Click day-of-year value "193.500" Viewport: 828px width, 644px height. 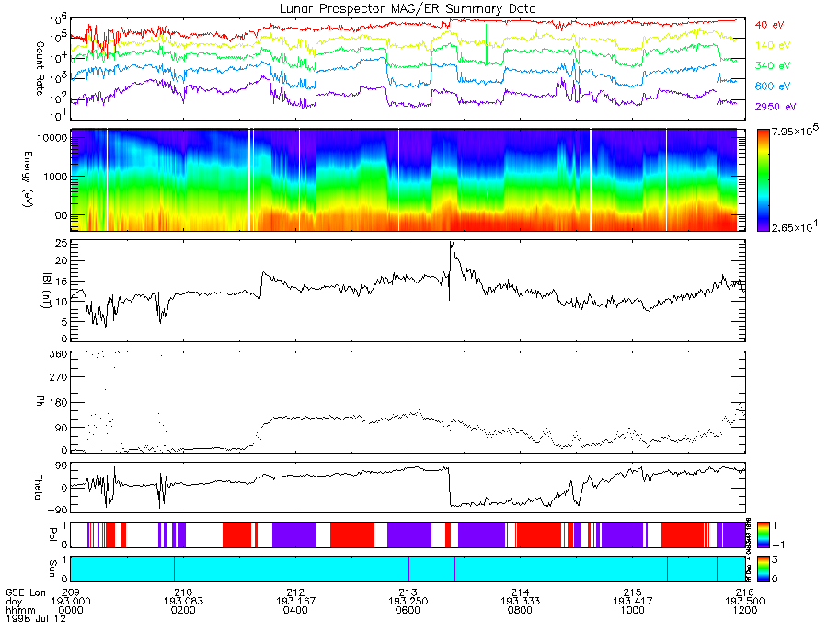745,602
